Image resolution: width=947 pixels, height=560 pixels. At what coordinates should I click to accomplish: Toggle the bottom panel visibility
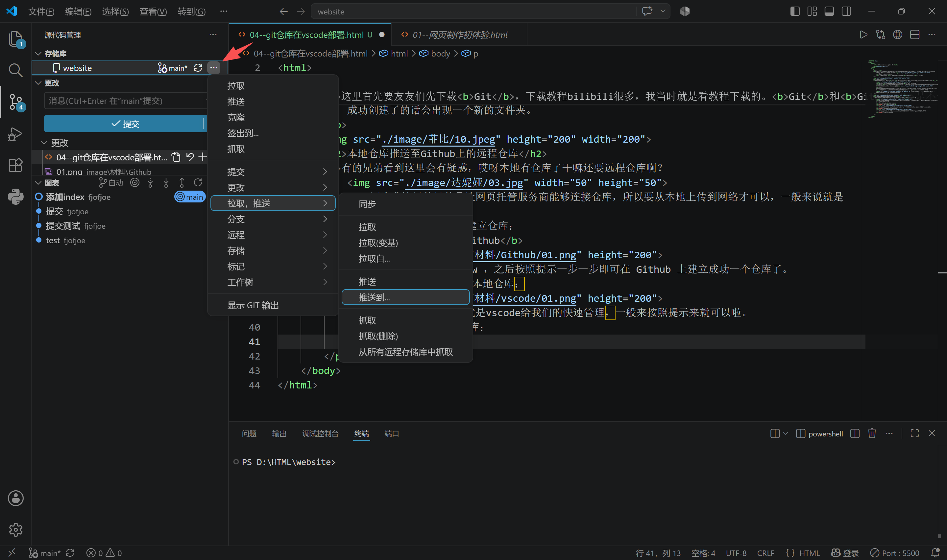829,11
